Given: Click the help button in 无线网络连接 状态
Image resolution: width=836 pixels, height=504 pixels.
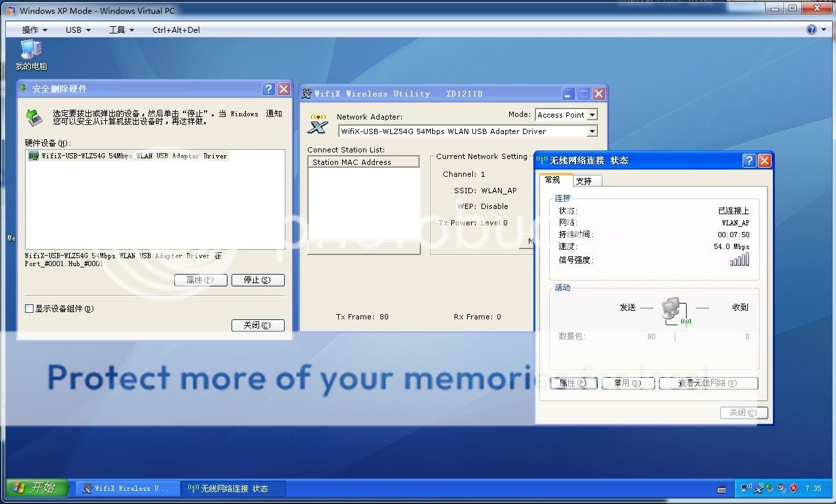Looking at the screenshot, I should [x=749, y=160].
